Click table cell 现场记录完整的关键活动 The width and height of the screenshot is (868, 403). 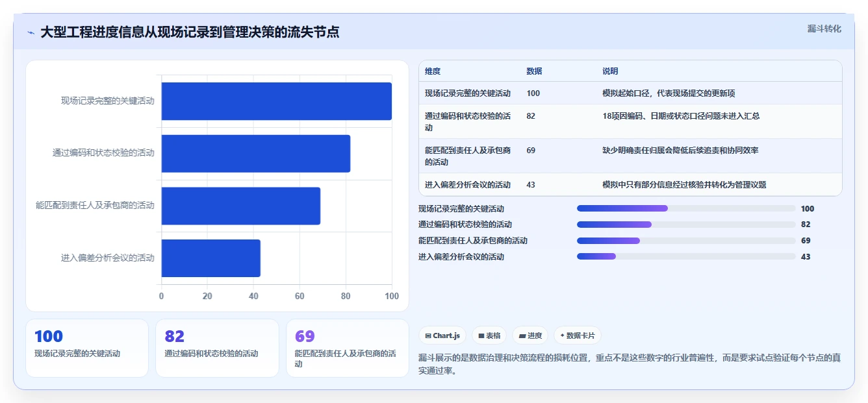(468, 93)
